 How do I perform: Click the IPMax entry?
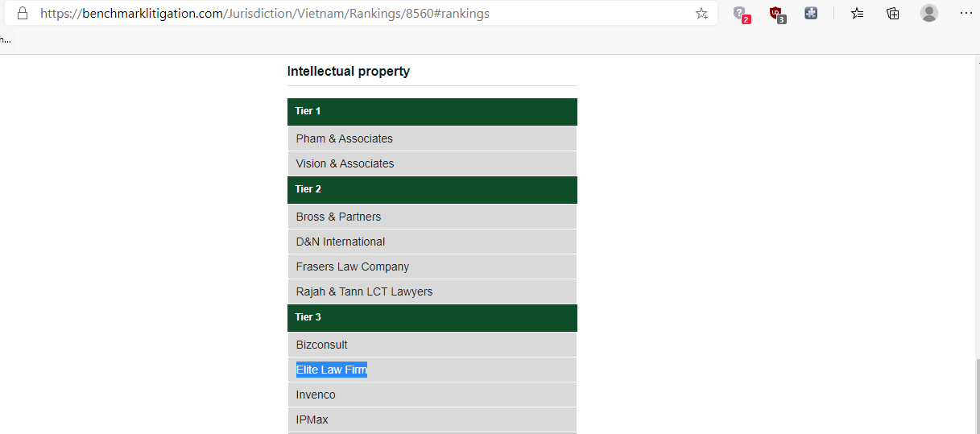tap(312, 420)
